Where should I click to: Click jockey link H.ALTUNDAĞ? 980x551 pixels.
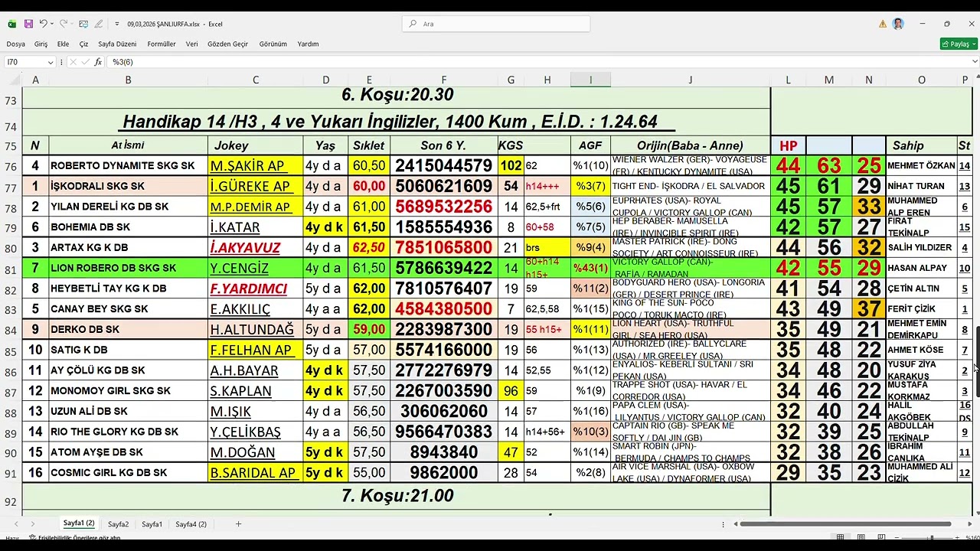(x=252, y=330)
